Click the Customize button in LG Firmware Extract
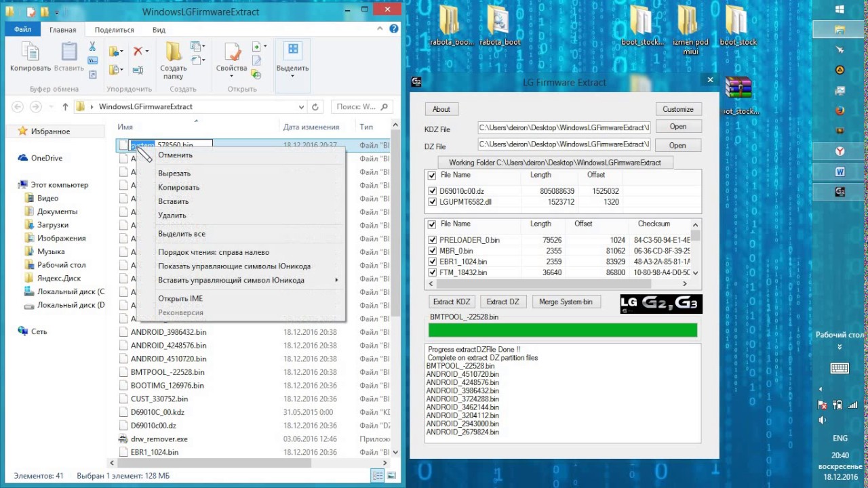The height and width of the screenshot is (488, 868). pyautogui.click(x=678, y=109)
